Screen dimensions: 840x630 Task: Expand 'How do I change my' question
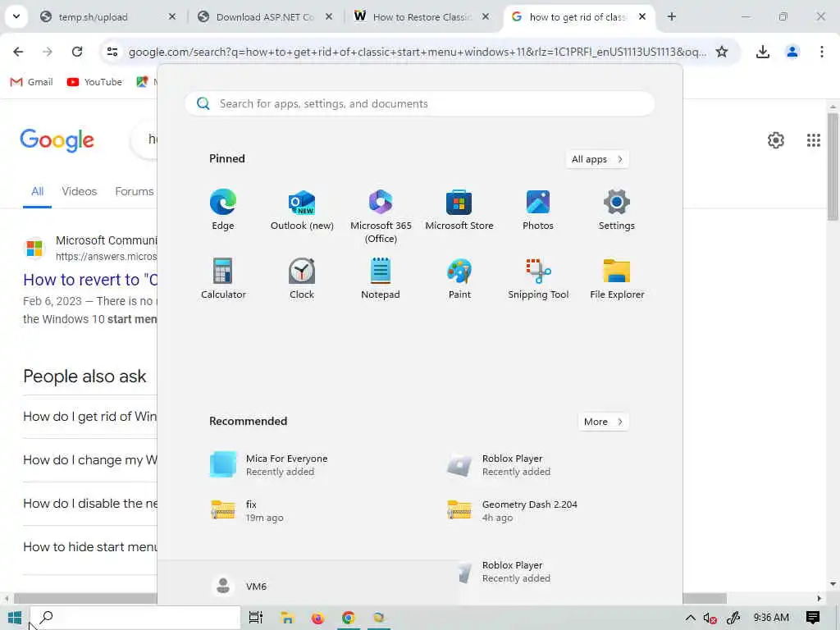pyautogui.click(x=90, y=460)
